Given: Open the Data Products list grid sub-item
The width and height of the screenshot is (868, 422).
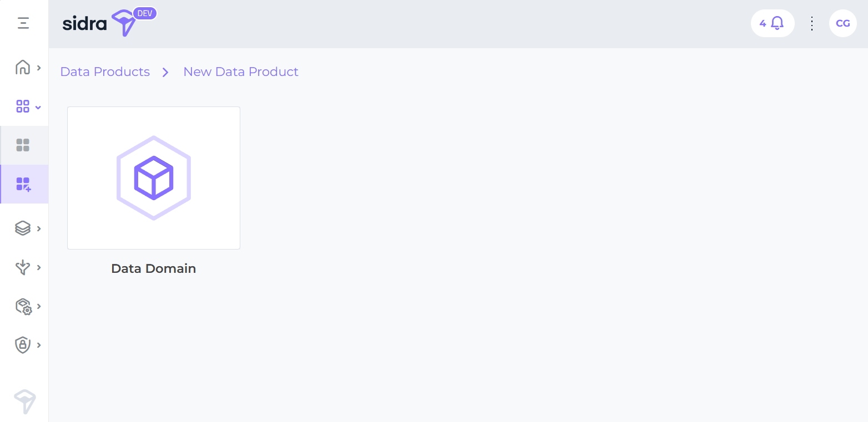Looking at the screenshot, I should [23, 145].
